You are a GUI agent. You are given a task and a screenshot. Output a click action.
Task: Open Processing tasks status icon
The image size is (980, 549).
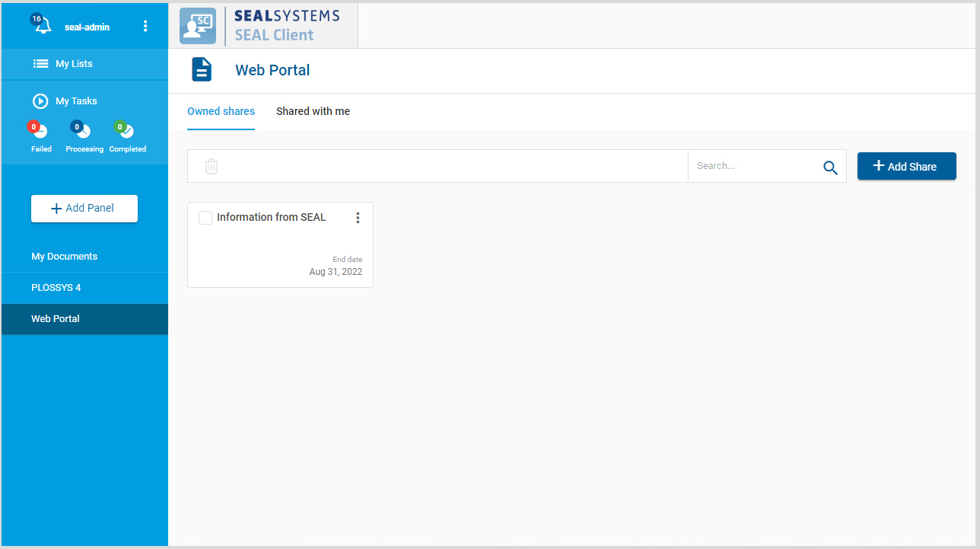pyautogui.click(x=83, y=132)
